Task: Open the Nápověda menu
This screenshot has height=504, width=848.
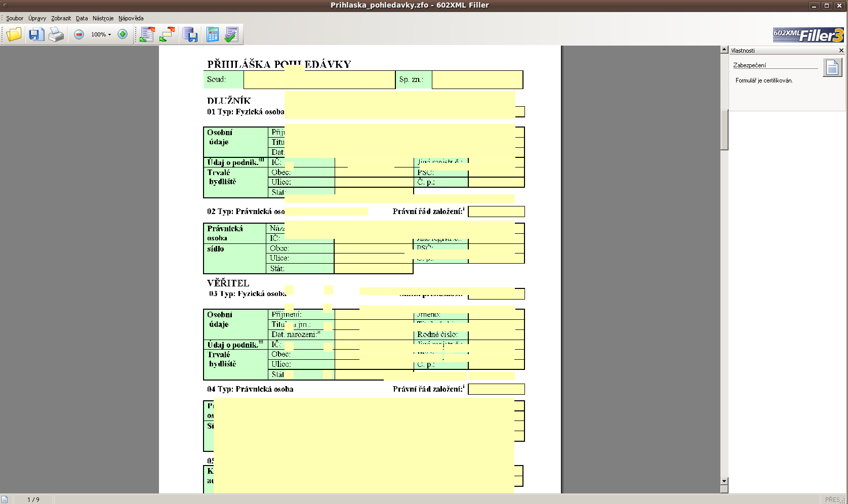Action: 131,18
